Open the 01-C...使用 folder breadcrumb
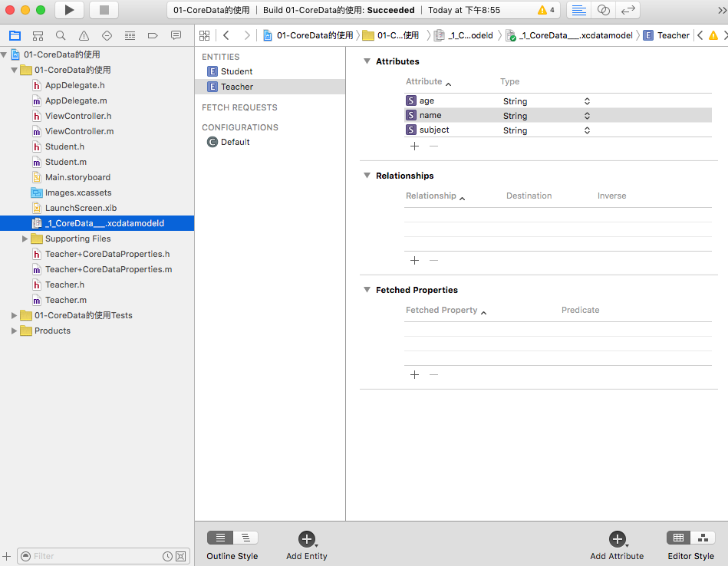The image size is (728, 566). 391,35
